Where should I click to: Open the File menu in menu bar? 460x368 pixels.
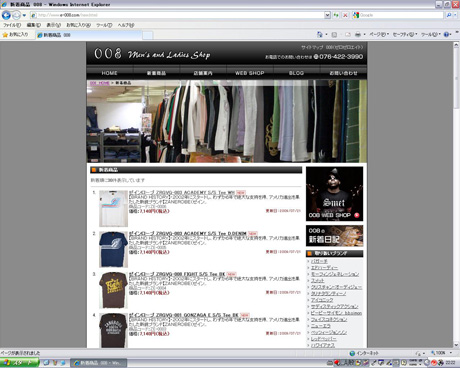[12, 25]
